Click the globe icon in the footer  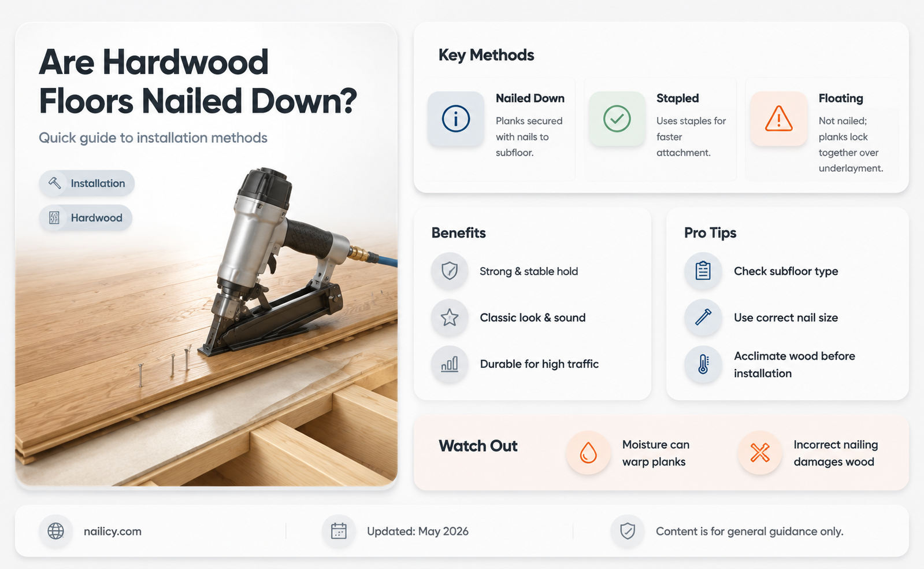click(x=56, y=531)
